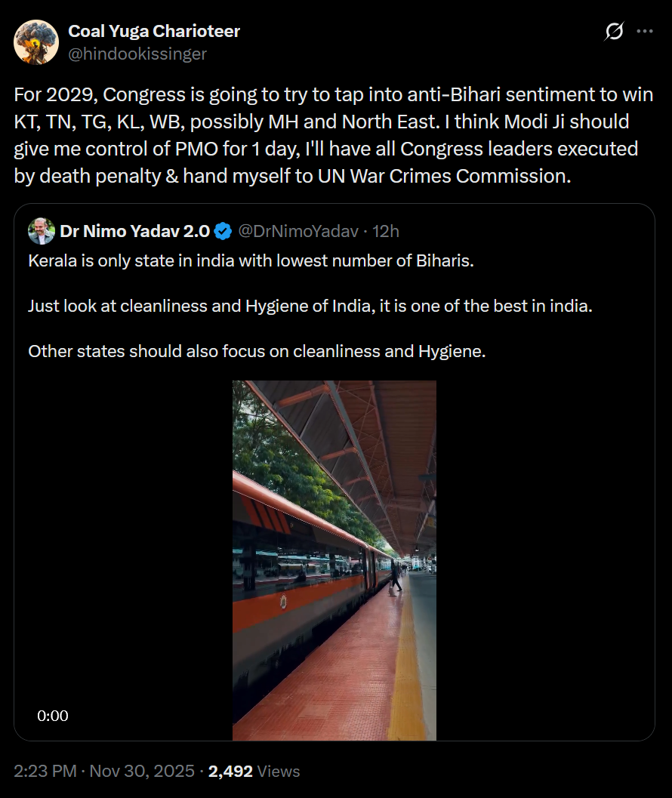
Task: Play the train station video
Action: point(334,560)
